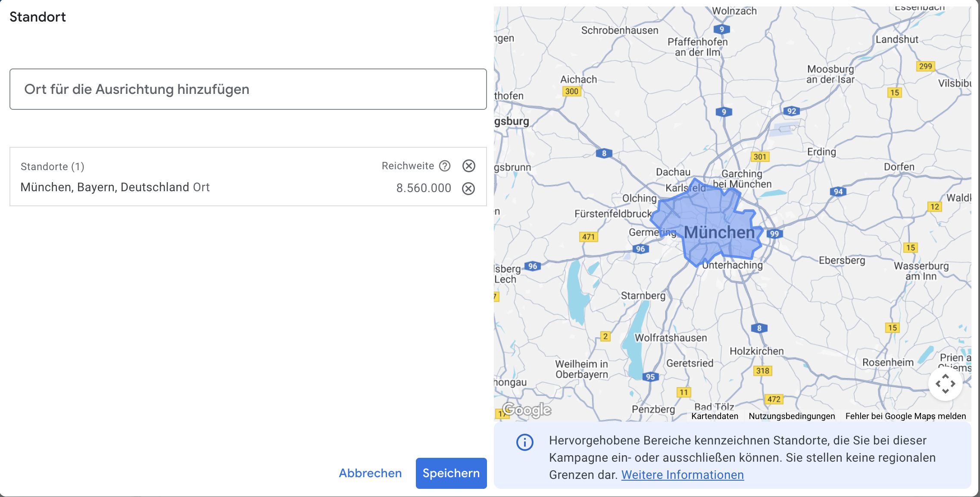Remove München location from the list
This screenshot has height=497, width=980.
(468, 189)
